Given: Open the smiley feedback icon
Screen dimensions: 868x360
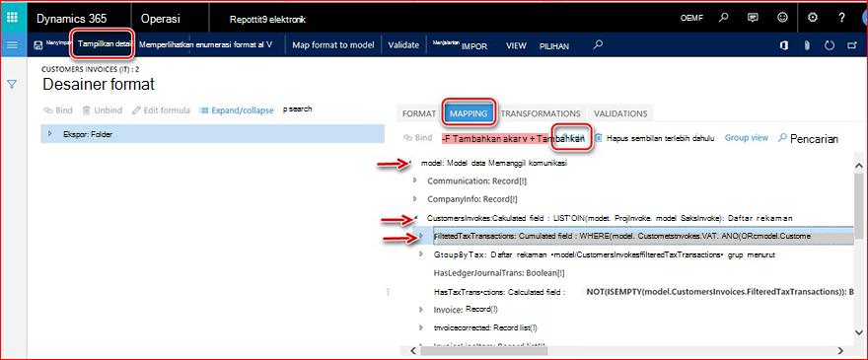Looking at the screenshot, I should click(x=782, y=17).
